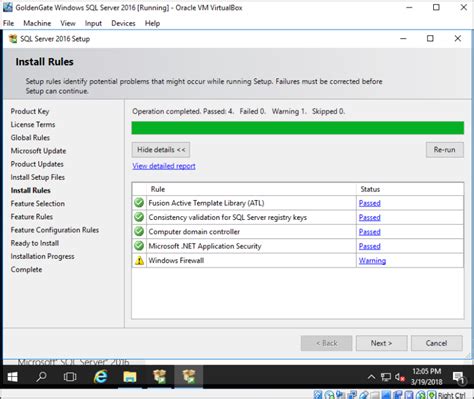
Task: Click the Computer domain controller rule name
Action: tap(194, 232)
